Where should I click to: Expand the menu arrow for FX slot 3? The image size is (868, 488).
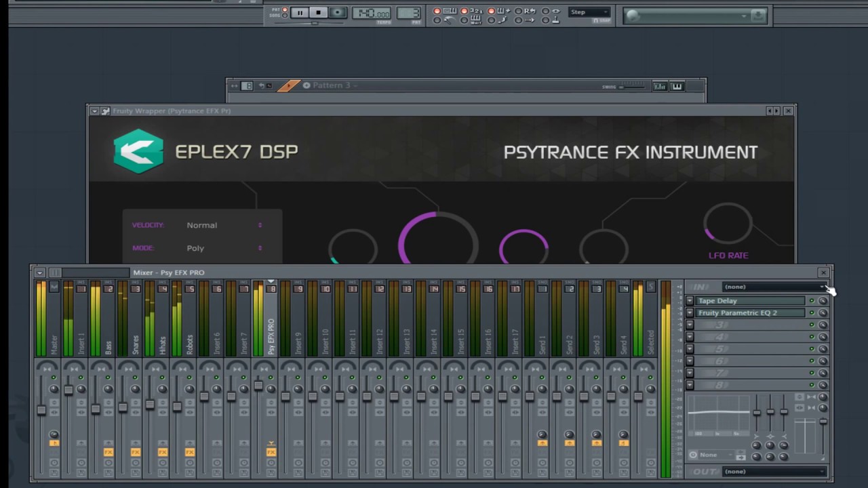point(690,325)
